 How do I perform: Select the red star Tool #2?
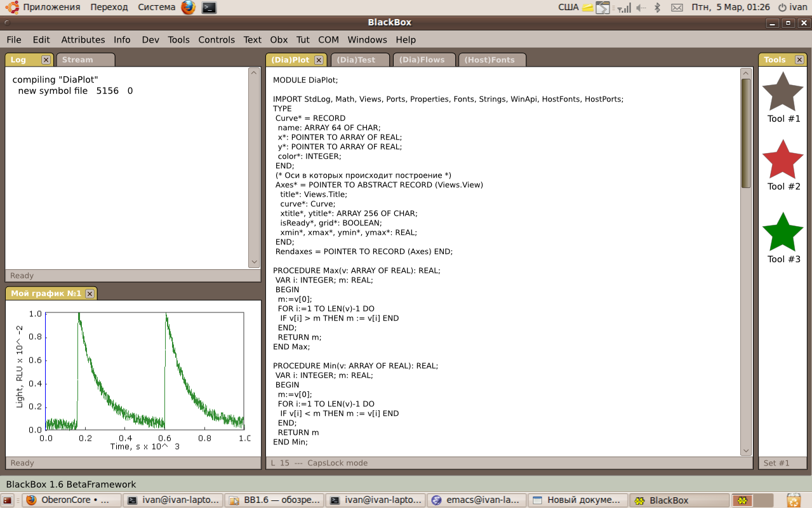(x=782, y=160)
